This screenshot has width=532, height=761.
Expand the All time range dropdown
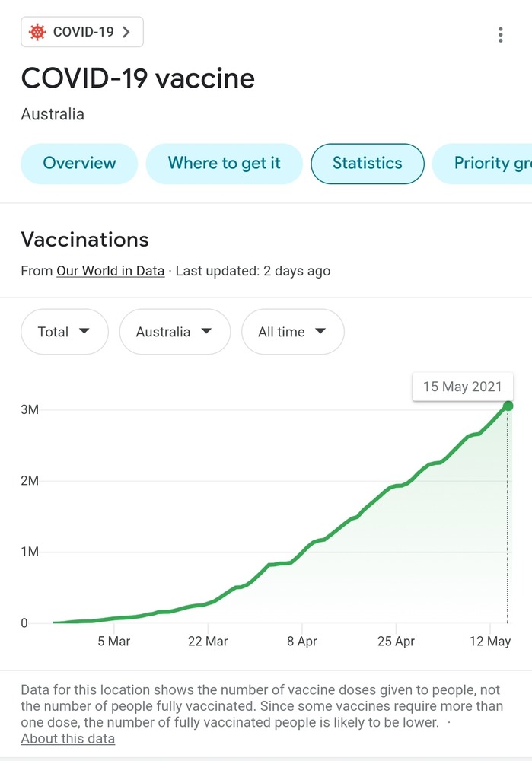[x=293, y=332]
